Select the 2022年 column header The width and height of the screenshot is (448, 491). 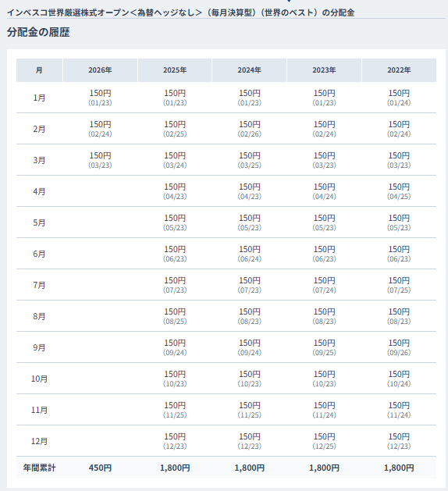tap(399, 70)
